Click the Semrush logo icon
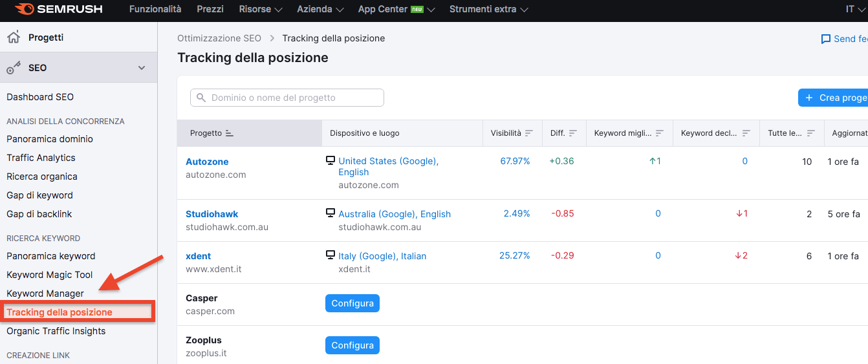Viewport: 868px width, 364px height. coord(25,10)
